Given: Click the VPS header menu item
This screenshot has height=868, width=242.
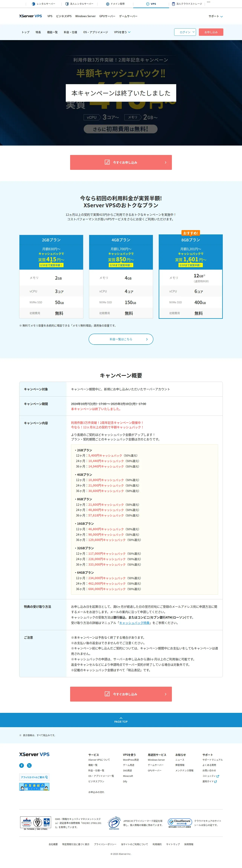Looking at the screenshot, I should [50, 16].
